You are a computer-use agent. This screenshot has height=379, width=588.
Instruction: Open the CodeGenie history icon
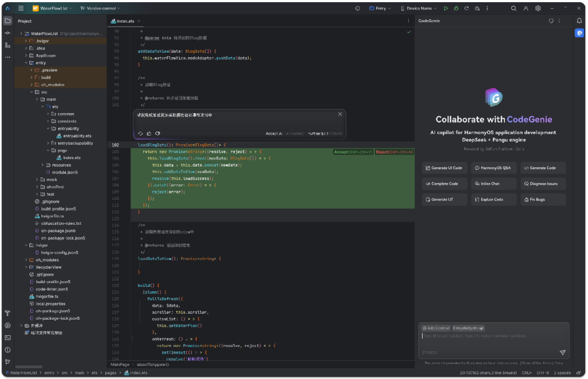(551, 21)
